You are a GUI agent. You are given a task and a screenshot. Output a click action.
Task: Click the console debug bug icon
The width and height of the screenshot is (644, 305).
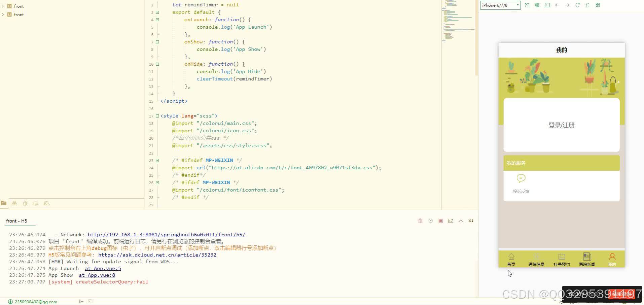[420, 221]
